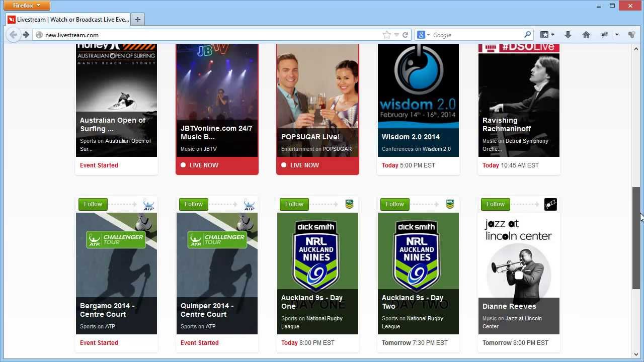Click the scrollbar up arrow
Image resolution: width=644 pixels, height=362 pixels.
(636, 48)
